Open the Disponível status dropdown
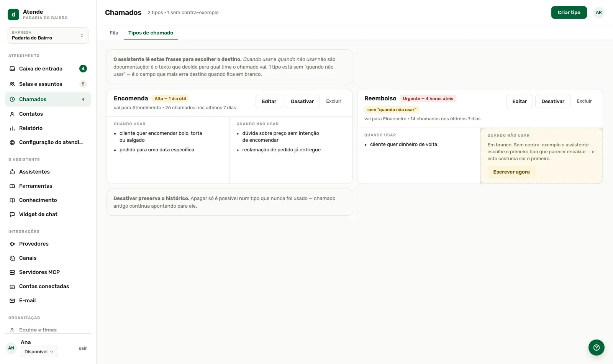The width and height of the screenshot is (613, 364). (x=39, y=352)
